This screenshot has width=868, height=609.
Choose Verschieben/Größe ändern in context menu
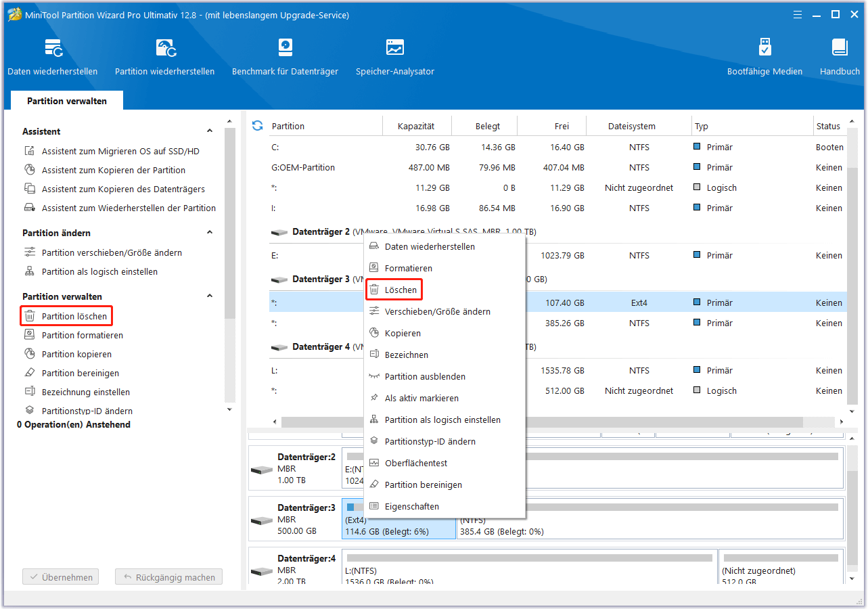pos(444,312)
